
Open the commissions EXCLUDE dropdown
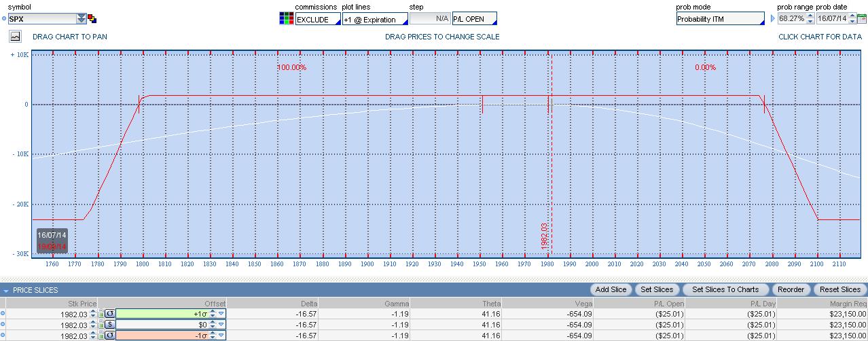point(318,19)
